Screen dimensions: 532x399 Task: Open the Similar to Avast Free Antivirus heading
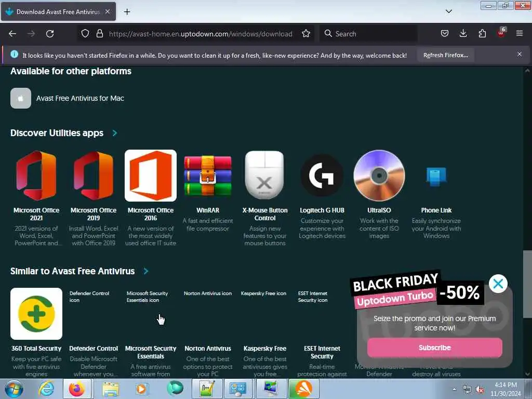[72, 271]
